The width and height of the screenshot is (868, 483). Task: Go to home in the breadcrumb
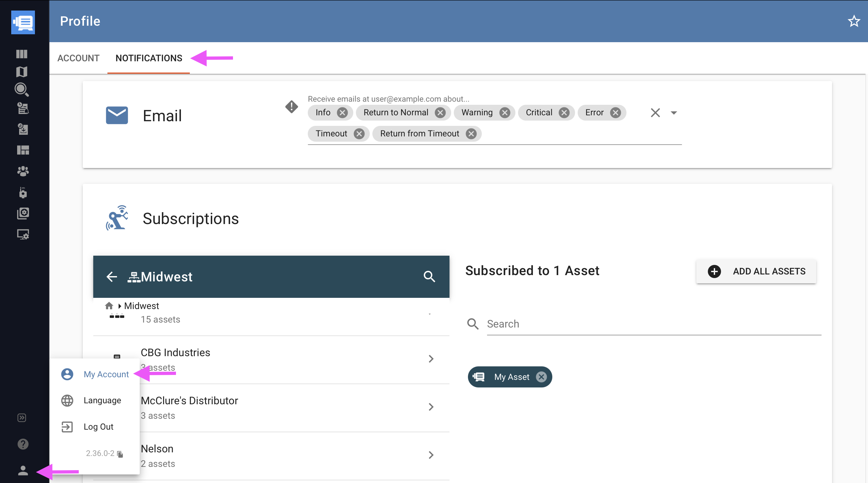coord(109,305)
